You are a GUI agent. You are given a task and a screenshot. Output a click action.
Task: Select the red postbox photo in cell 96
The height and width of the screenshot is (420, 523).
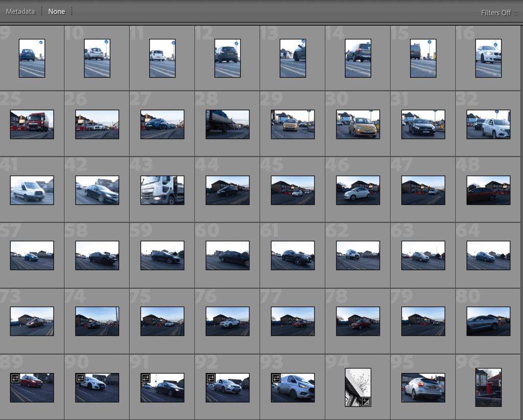[488, 387]
